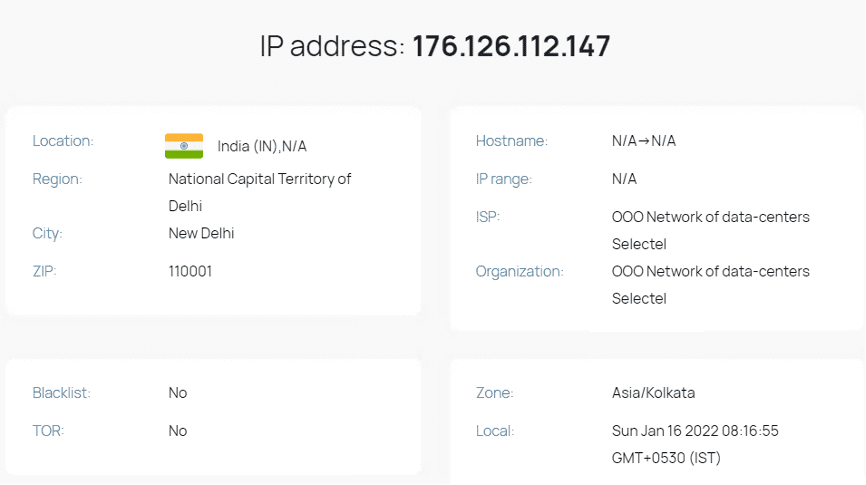Click the National Capital Territory of Delhi value

pos(260,192)
